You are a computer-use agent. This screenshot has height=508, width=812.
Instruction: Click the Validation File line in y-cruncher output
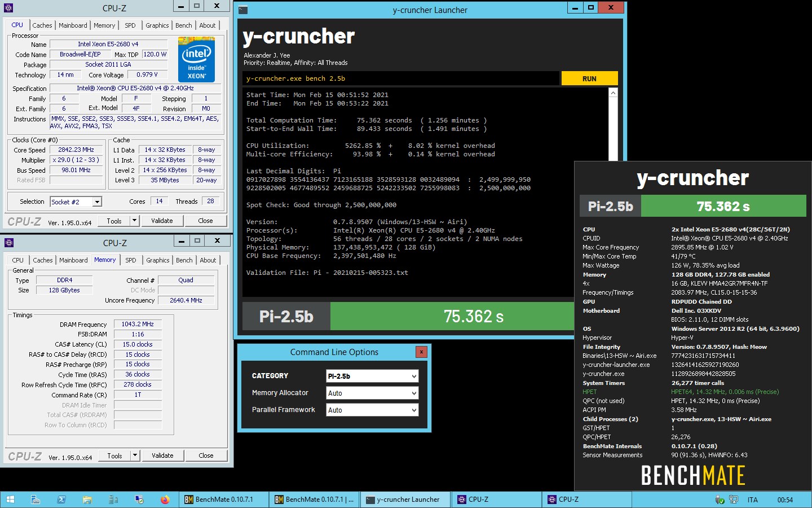[327, 273]
